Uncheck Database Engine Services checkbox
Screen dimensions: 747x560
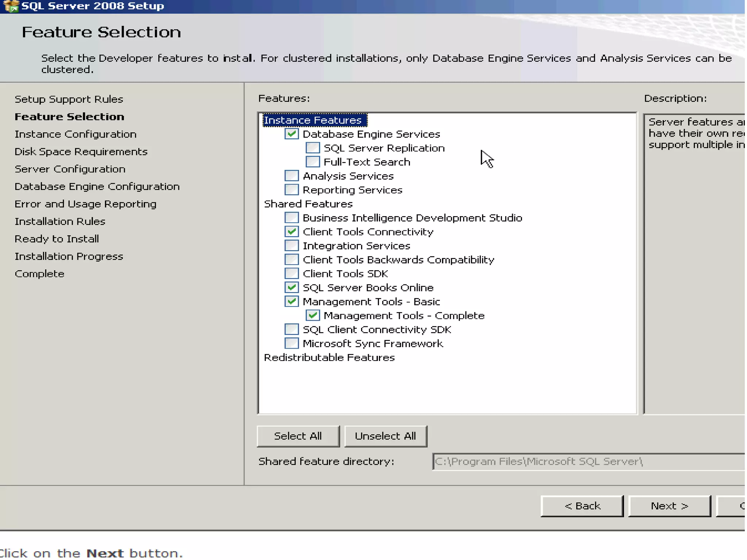coord(291,134)
